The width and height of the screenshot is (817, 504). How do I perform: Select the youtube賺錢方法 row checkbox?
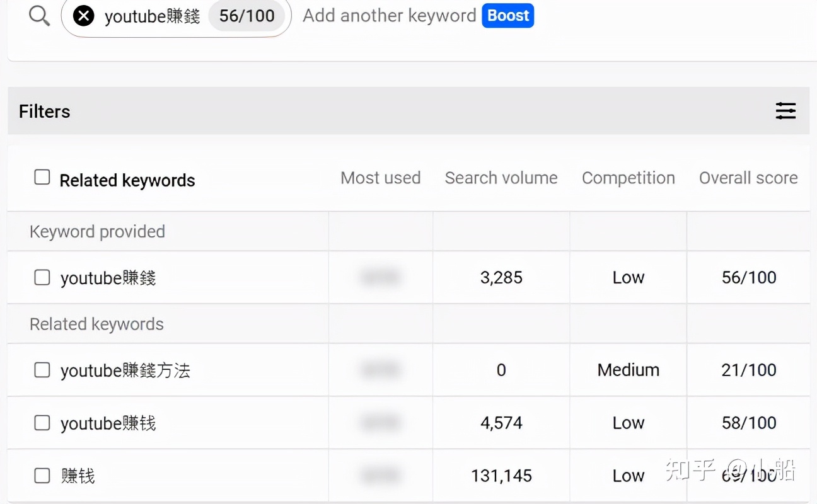[x=42, y=370]
